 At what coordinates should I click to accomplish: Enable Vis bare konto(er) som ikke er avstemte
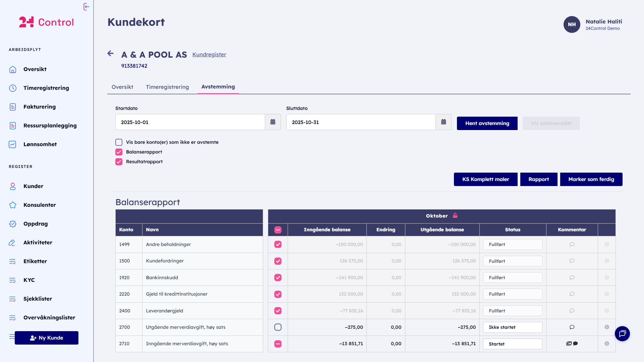(119, 142)
